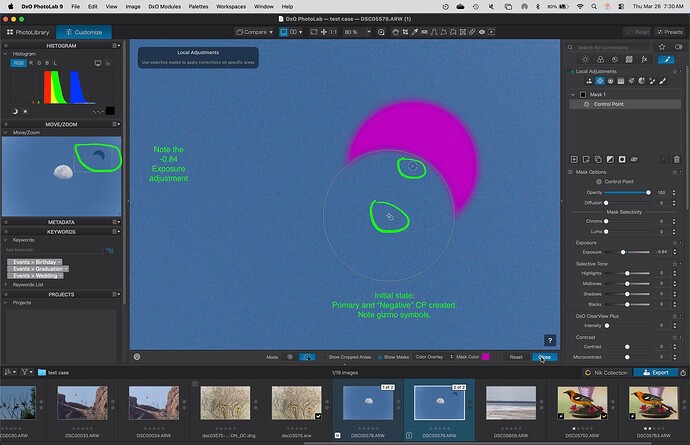Click the Export button

point(656,372)
